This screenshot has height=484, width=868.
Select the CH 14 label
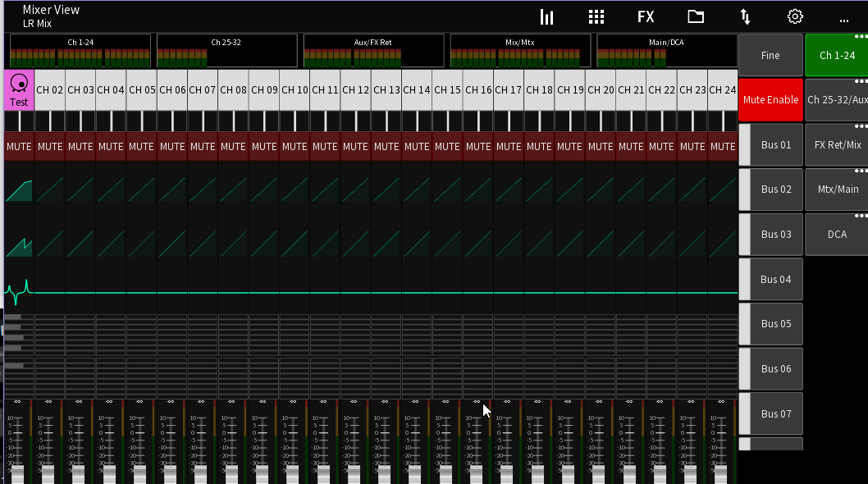click(x=417, y=89)
